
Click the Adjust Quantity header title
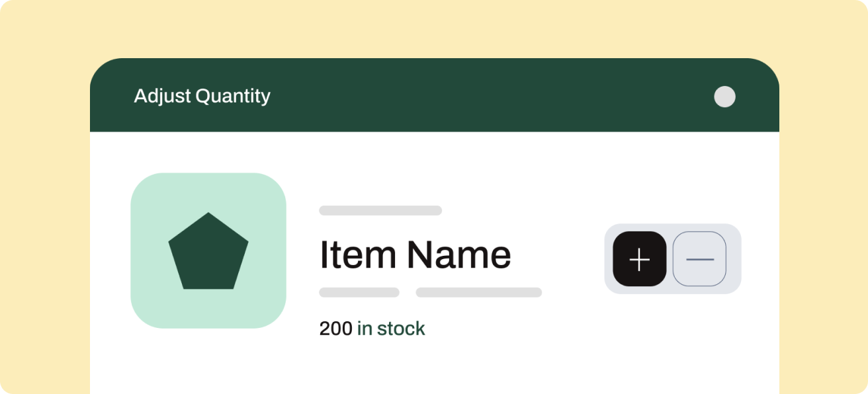[202, 97]
